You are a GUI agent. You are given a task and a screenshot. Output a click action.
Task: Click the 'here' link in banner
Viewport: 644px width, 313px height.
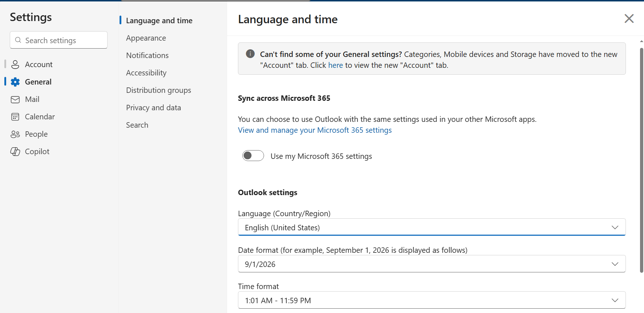(335, 65)
